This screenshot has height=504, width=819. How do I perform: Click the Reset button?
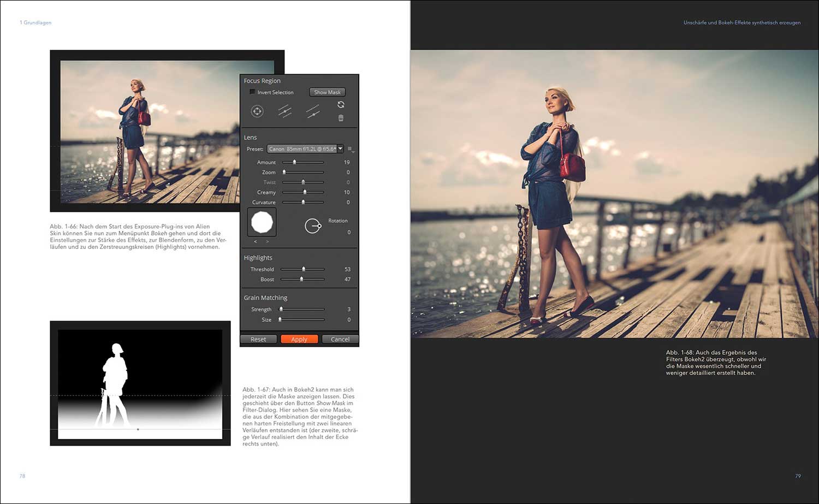(x=258, y=339)
